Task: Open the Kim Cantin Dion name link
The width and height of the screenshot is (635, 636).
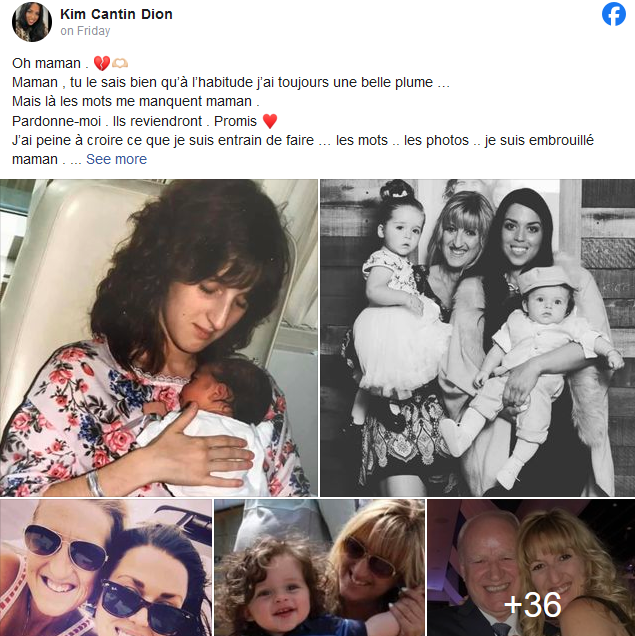Action: coord(116,14)
